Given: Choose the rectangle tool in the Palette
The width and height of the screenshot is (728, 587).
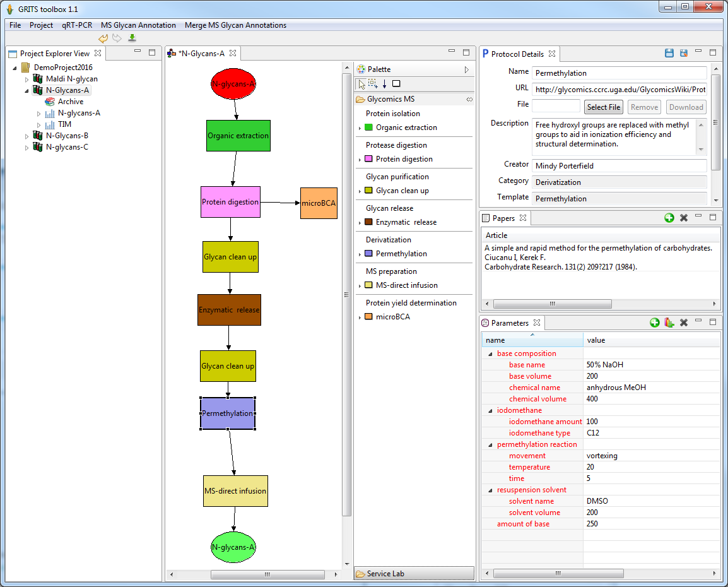Looking at the screenshot, I should [x=396, y=83].
